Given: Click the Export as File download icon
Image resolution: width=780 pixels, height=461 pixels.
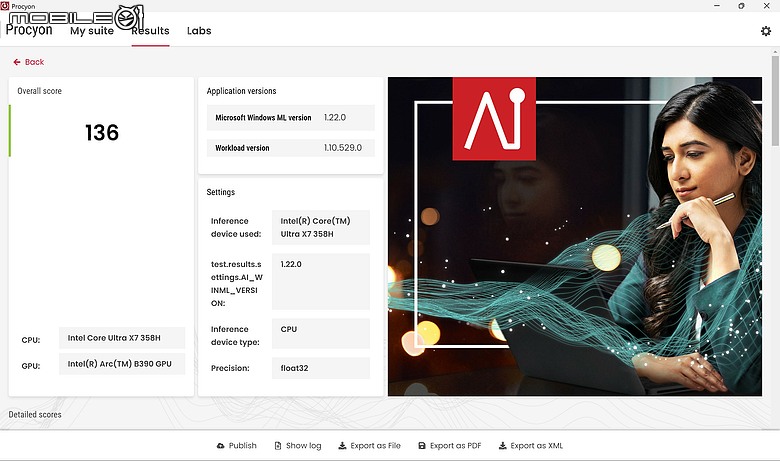Looking at the screenshot, I should [x=342, y=446].
